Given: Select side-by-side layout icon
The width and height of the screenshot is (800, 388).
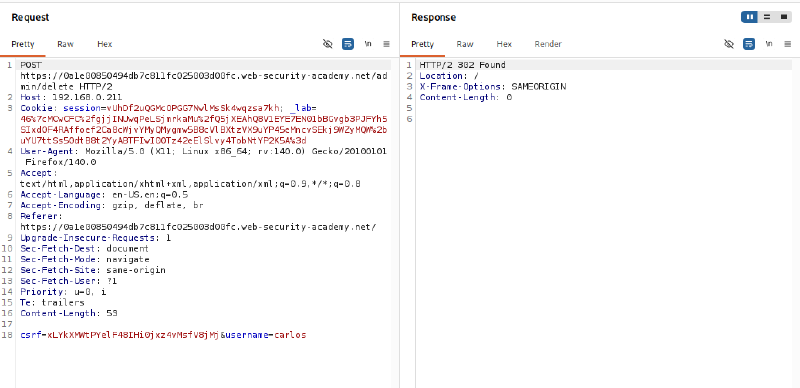Looking at the screenshot, I should click(749, 17).
